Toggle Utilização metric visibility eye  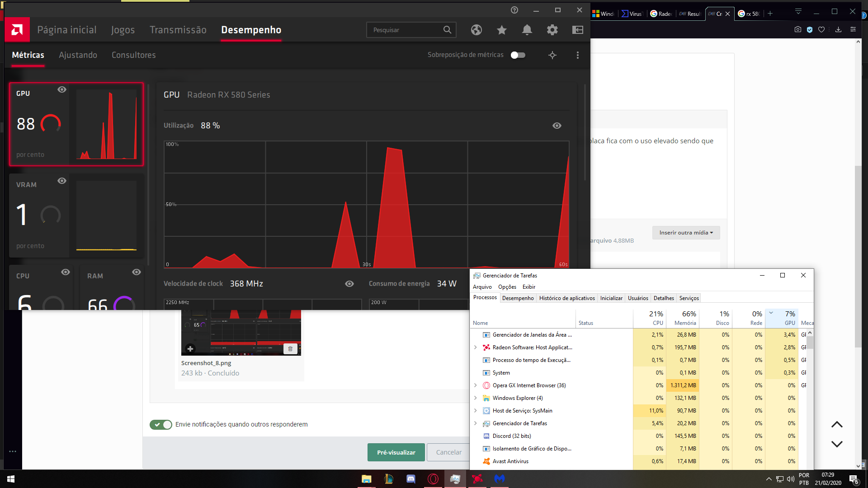pos(557,126)
